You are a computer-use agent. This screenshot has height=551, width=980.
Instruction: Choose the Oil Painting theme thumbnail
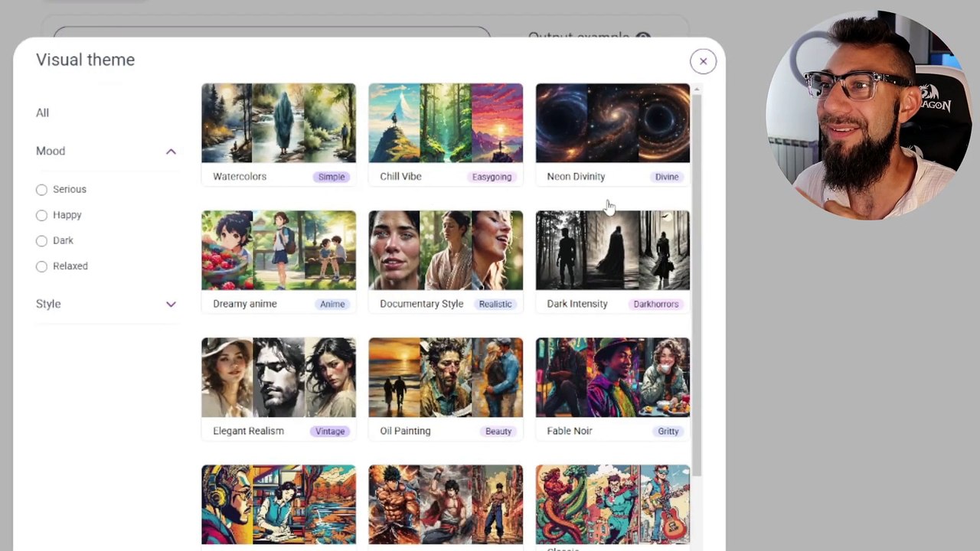pyautogui.click(x=446, y=377)
